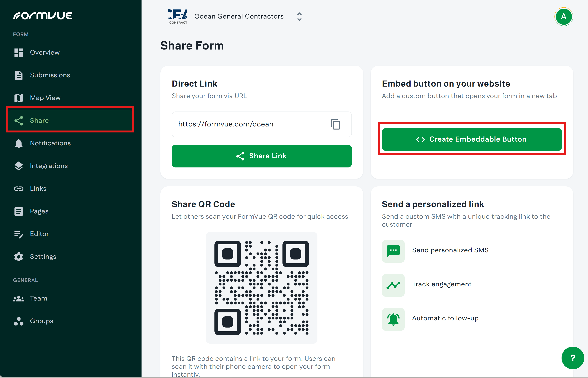Click the Send personalized SMS icon
This screenshot has height=378, width=588.
(x=393, y=251)
